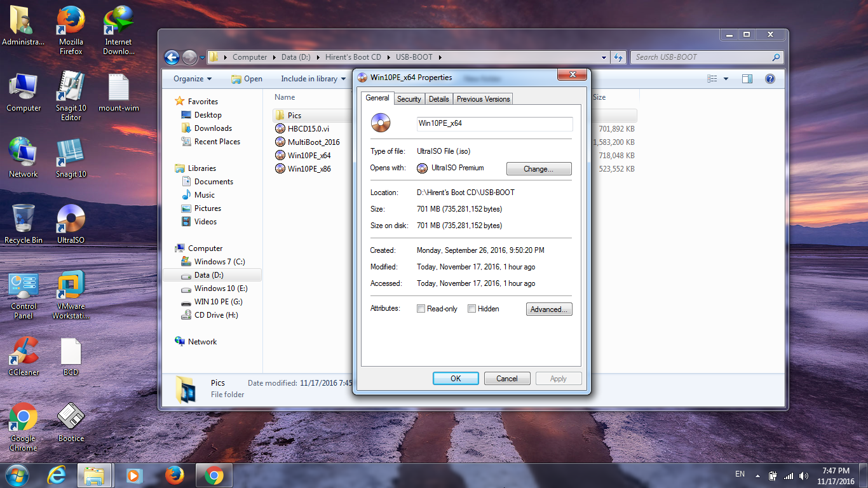Select the Administrator folder desktop icon

click(24, 25)
